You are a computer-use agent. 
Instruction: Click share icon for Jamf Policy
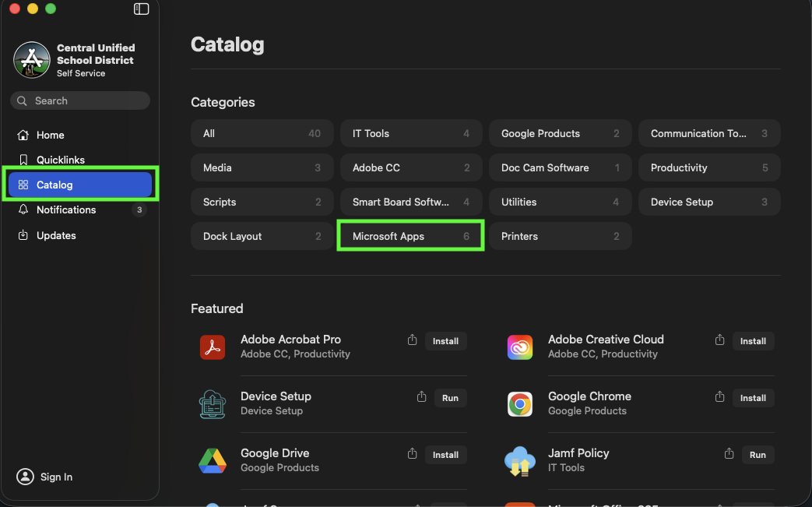click(x=729, y=454)
